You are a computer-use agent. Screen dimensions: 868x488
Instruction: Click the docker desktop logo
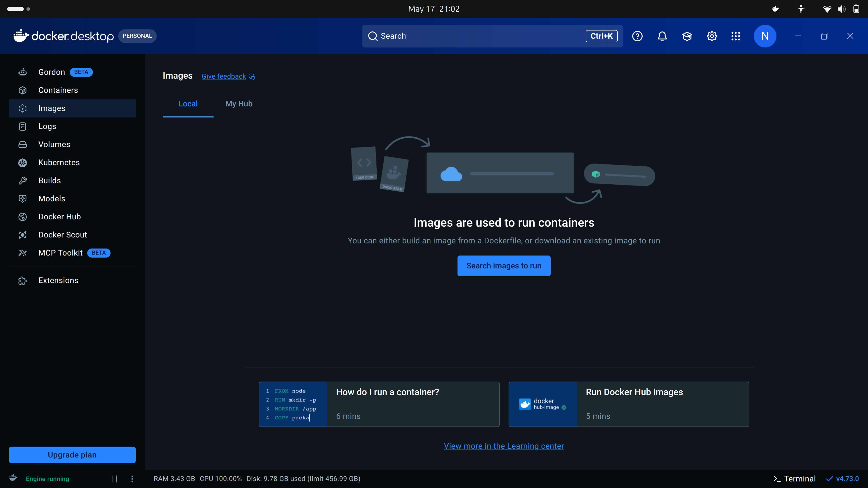[64, 36]
